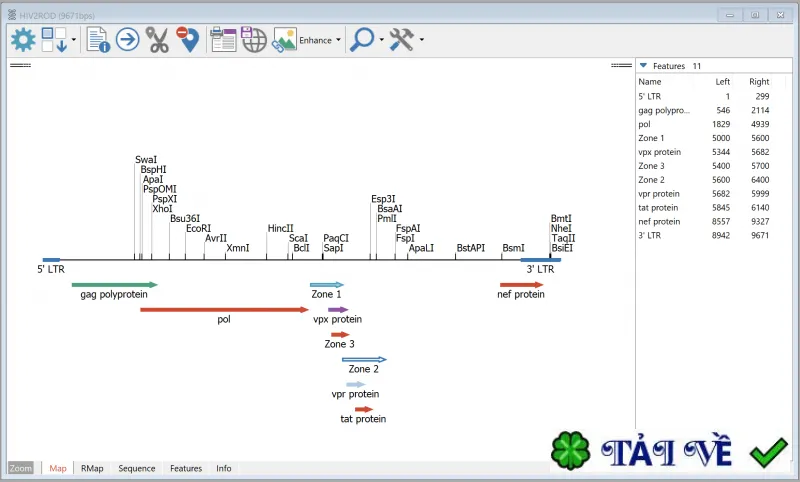The width and height of the screenshot is (800, 482).
Task: Switch to the RMap tab
Action: [x=92, y=468]
